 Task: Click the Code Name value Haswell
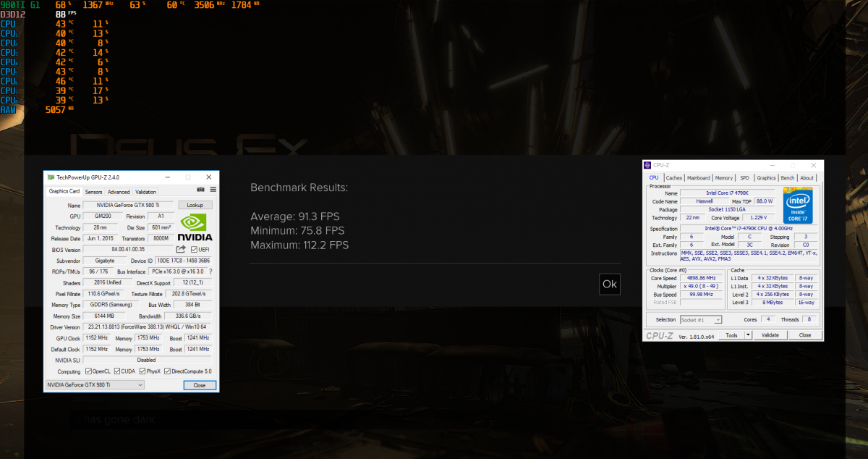704,201
